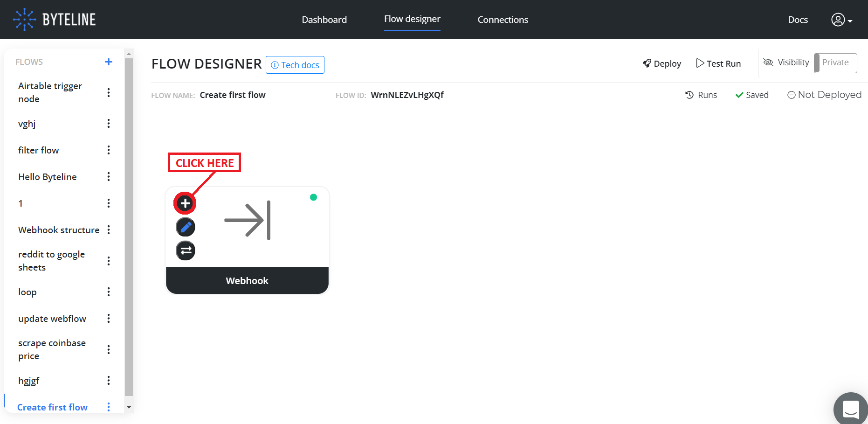Select the flow named 1
Viewport: 868px width, 424px height.
(21, 203)
